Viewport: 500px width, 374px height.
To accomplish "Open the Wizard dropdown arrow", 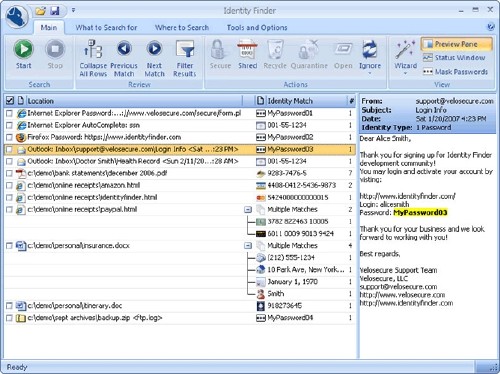I will click(405, 73).
